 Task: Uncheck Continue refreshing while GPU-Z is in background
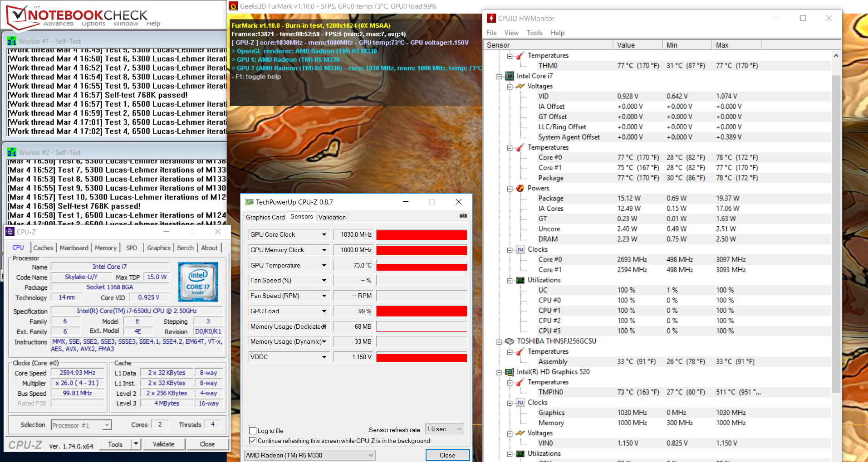[253, 441]
